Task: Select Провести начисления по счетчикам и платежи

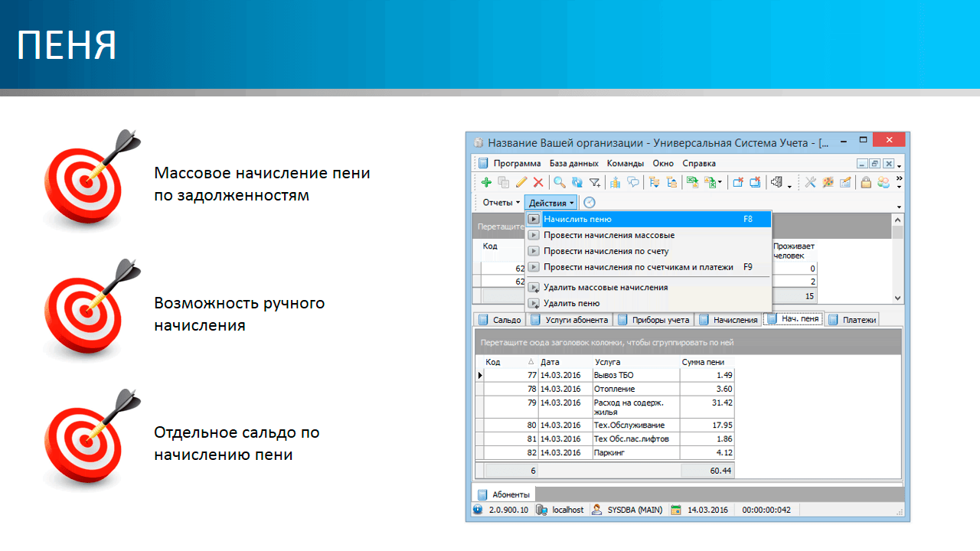Action: coord(648,267)
